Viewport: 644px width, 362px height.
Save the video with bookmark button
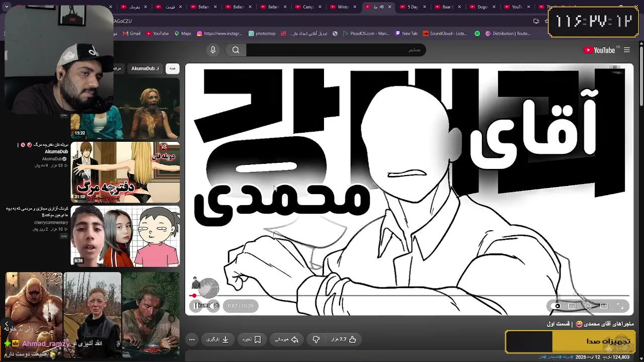click(252, 339)
